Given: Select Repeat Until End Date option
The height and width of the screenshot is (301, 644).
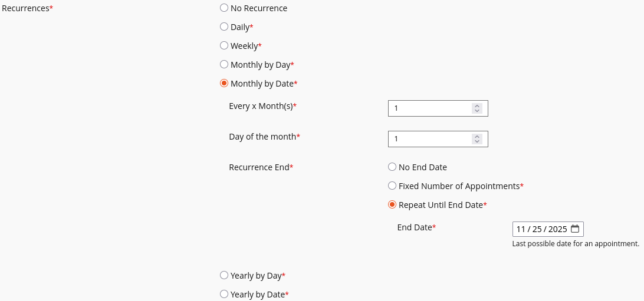Looking at the screenshot, I should pos(392,205).
